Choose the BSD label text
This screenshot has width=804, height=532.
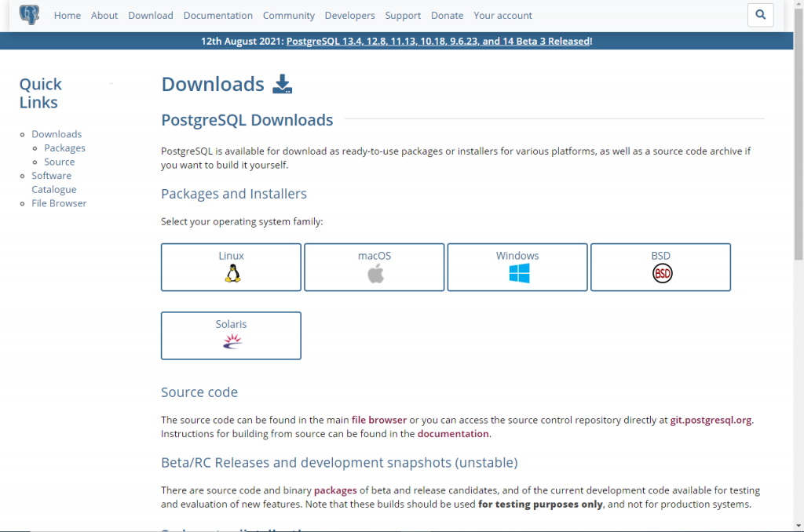coord(660,255)
